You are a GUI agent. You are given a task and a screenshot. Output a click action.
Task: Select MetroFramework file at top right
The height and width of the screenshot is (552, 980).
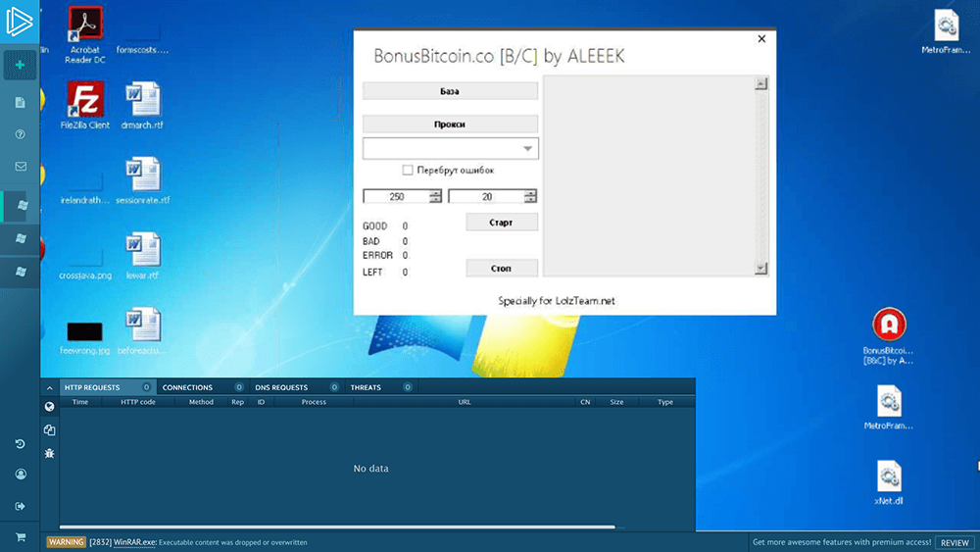point(947,31)
